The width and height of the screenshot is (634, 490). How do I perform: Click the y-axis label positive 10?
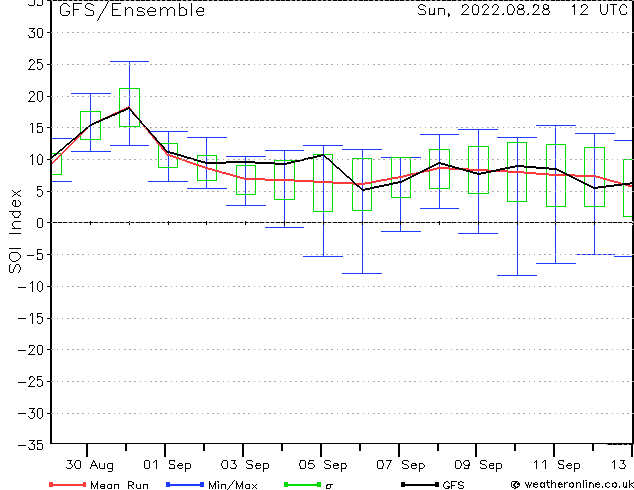pyautogui.click(x=36, y=160)
